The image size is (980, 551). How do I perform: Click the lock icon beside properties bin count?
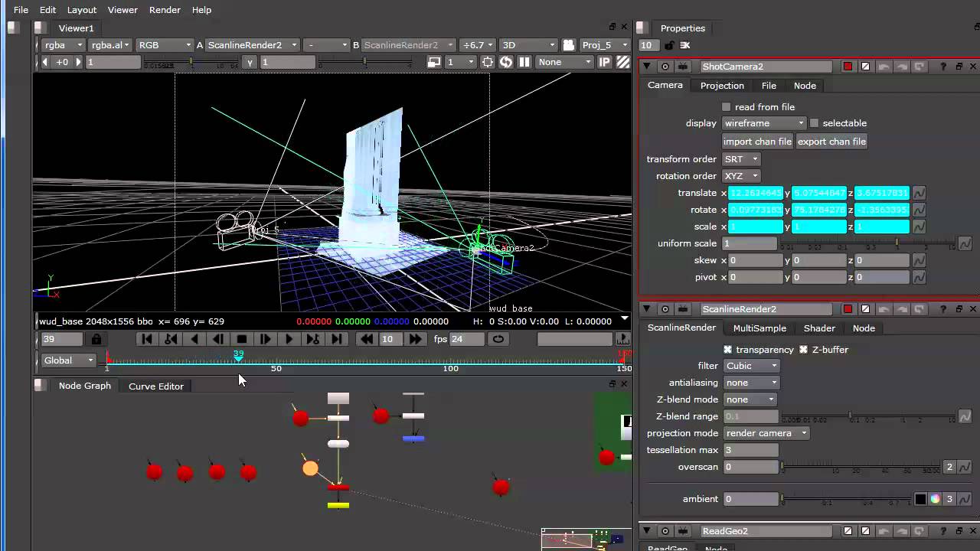pyautogui.click(x=669, y=46)
